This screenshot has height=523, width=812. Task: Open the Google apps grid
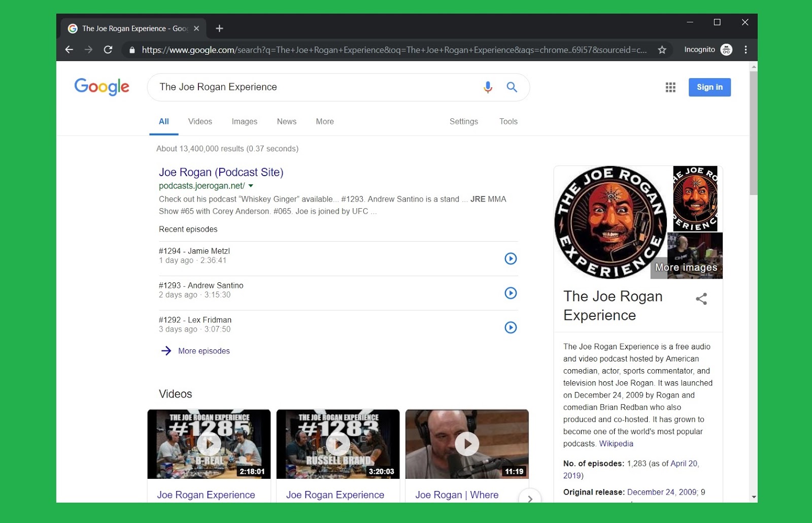pyautogui.click(x=670, y=87)
